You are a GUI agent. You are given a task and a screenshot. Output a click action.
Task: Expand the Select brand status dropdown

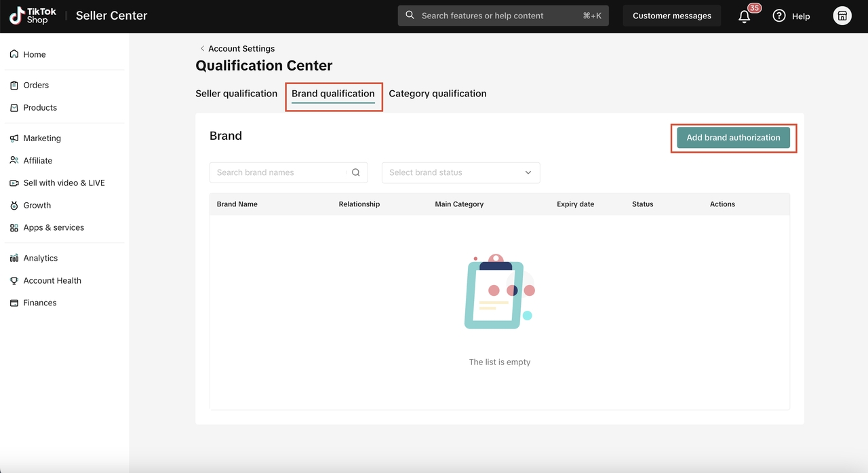[460, 172]
